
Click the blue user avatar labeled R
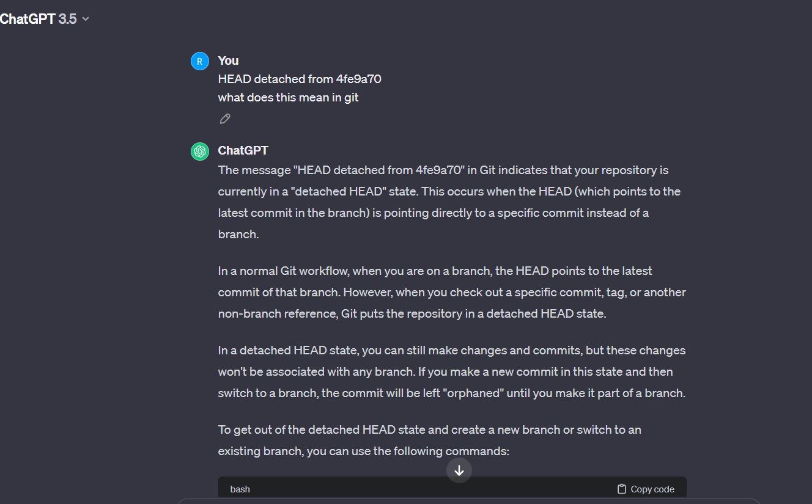[200, 61]
